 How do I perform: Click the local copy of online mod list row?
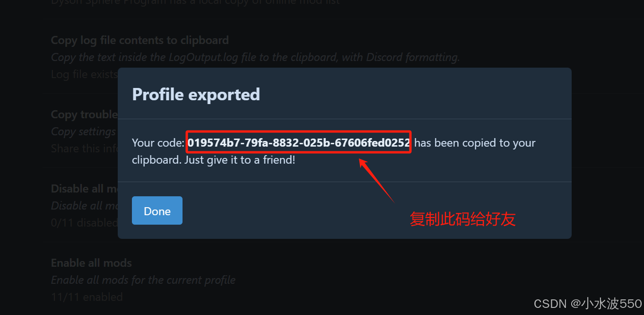195,2
